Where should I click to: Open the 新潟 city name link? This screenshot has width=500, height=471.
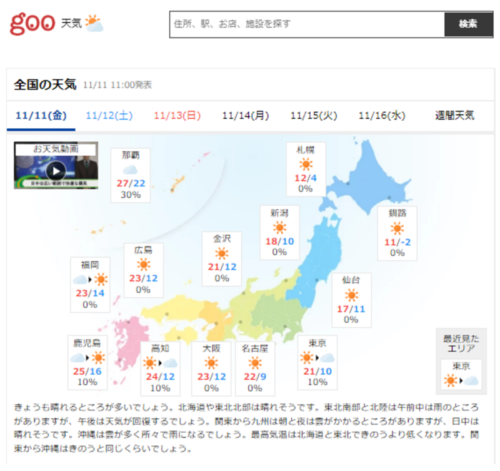(279, 213)
